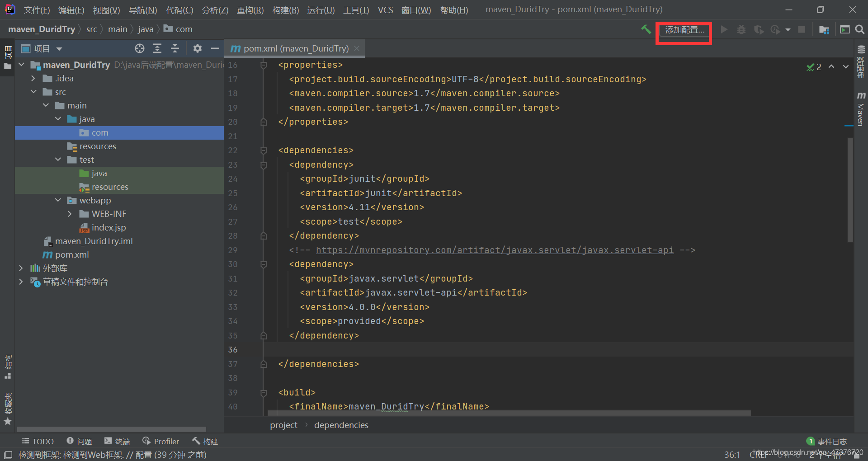Click the editor horizontal scrollbar
Image resolution: width=868 pixels, height=461 pixels.
(x=509, y=413)
